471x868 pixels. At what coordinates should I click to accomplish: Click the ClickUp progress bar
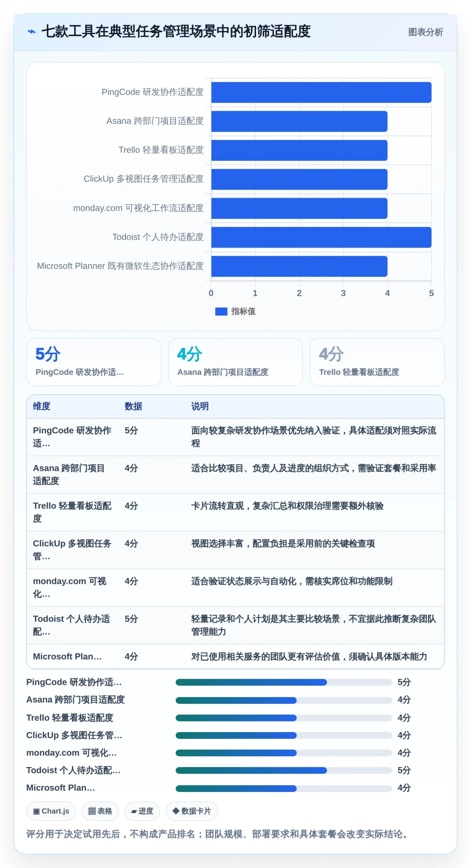click(284, 735)
